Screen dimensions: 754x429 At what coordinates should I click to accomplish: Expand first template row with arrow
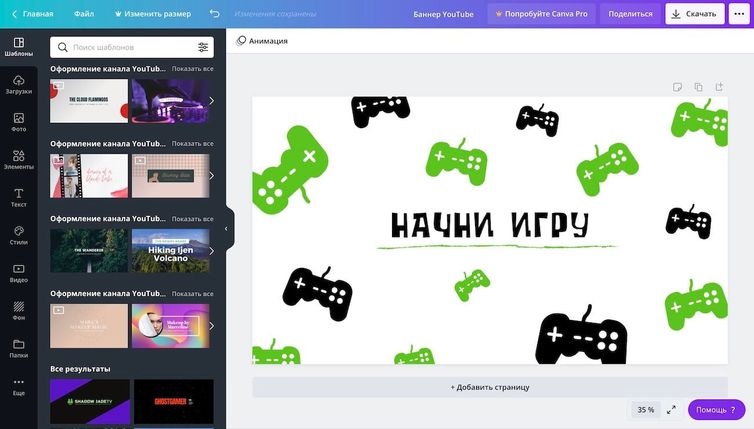coord(211,101)
